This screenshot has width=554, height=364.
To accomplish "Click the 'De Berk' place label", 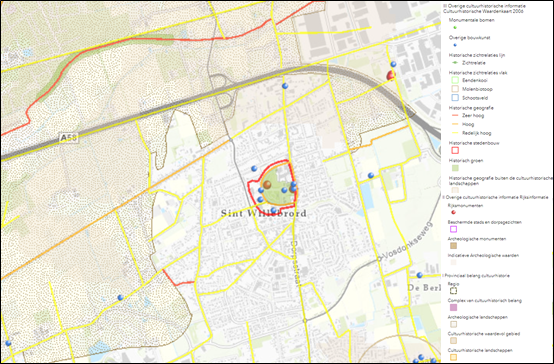I will click(x=424, y=288).
